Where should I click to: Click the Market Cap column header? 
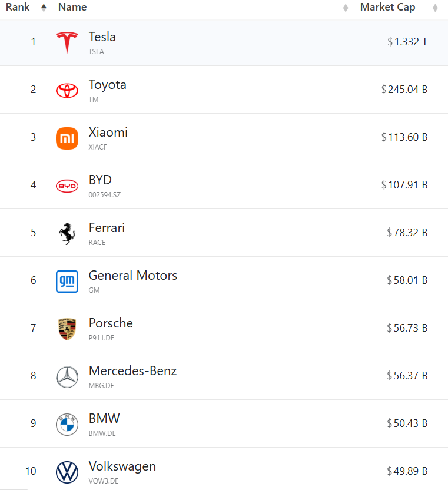click(x=387, y=7)
